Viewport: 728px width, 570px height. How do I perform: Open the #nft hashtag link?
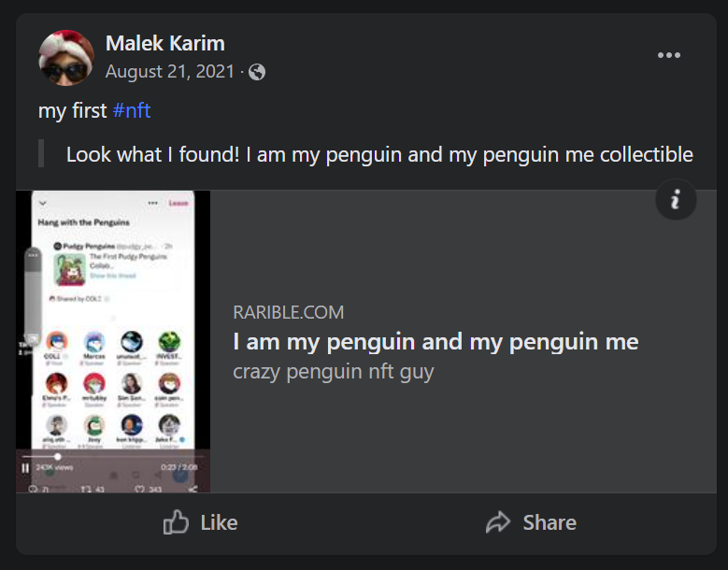pos(132,111)
